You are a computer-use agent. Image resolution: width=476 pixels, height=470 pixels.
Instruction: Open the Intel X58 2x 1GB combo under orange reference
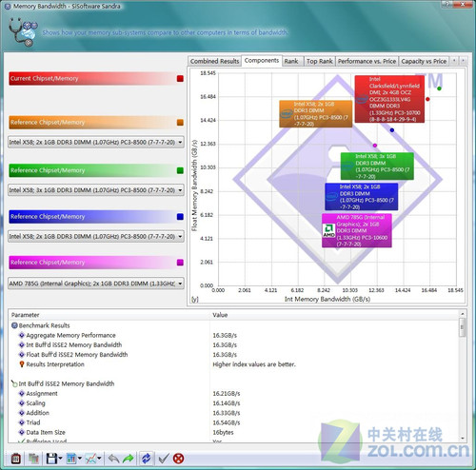tap(96, 142)
